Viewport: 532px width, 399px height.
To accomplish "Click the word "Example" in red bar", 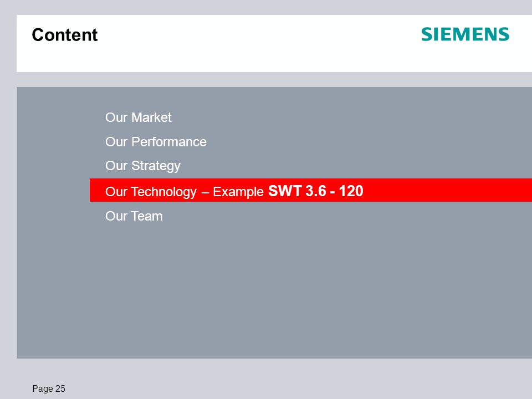I will [x=238, y=192].
